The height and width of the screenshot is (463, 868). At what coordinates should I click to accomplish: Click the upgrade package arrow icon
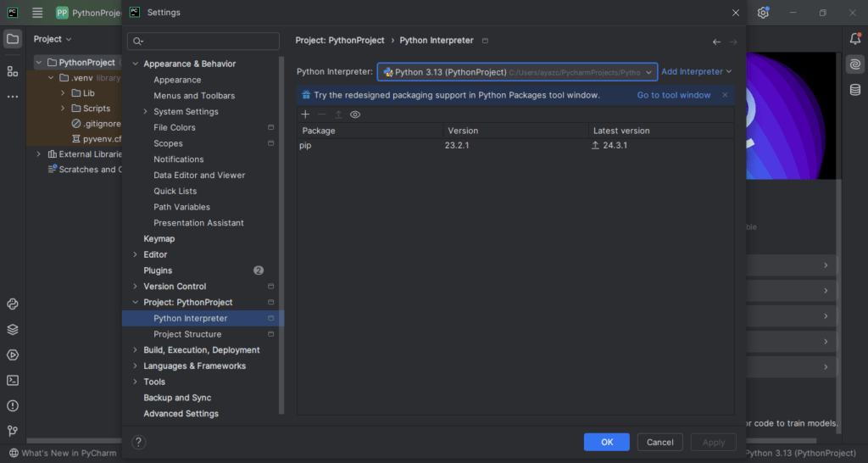click(x=339, y=114)
